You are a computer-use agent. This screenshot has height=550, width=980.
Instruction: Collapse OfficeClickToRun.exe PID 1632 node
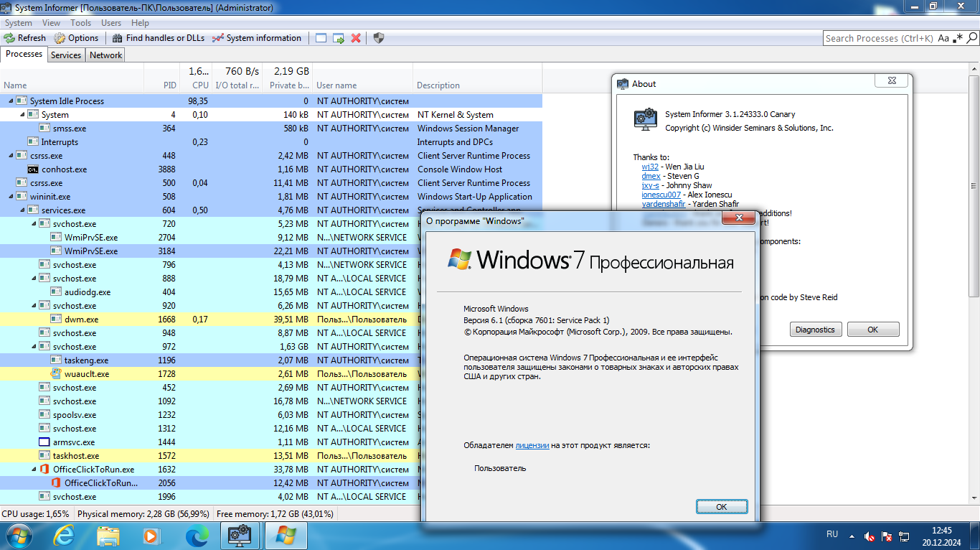33,470
